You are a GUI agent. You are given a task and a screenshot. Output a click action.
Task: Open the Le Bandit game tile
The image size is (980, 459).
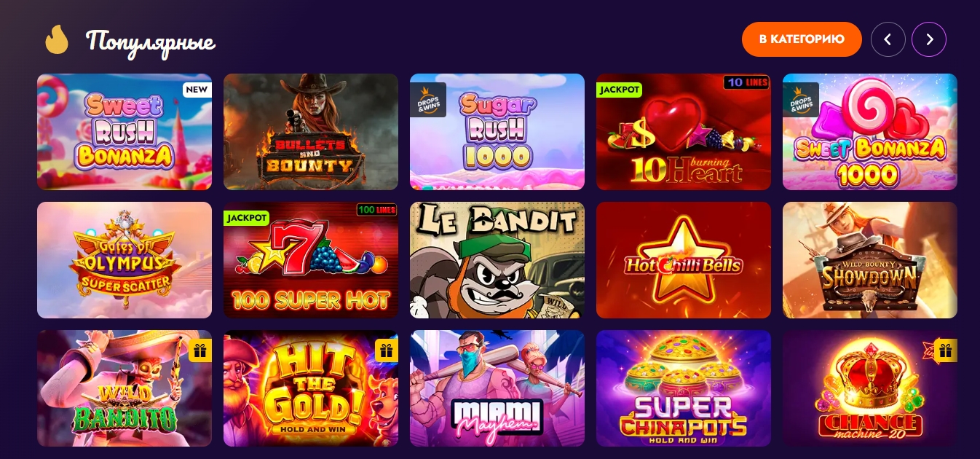coord(497,260)
